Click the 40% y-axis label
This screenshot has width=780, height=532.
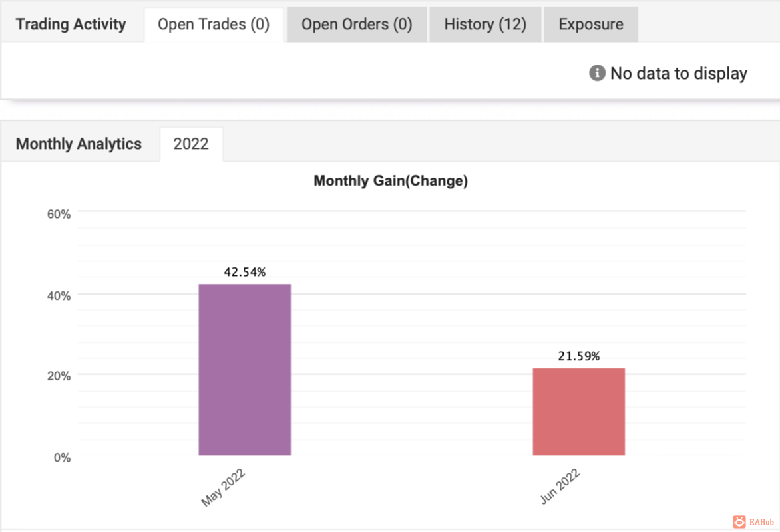(x=59, y=296)
